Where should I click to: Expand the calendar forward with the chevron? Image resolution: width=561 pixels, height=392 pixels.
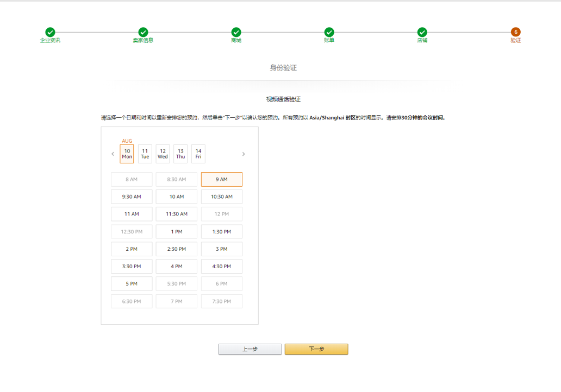(244, 154)
